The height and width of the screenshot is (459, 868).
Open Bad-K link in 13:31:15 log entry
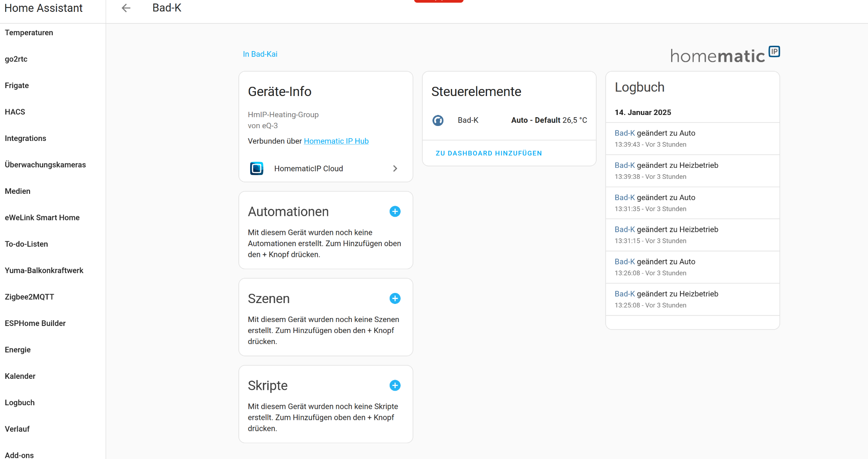click(624, 229)
